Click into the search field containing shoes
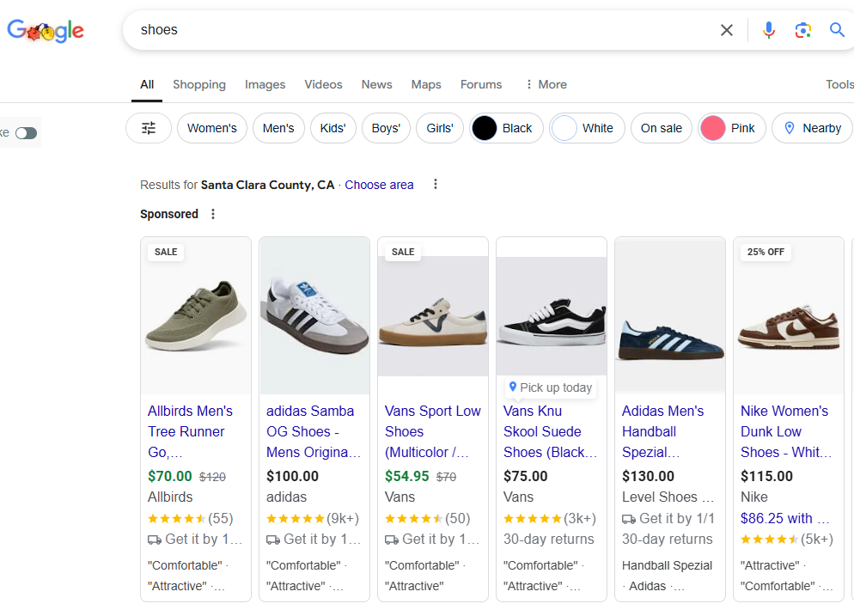 (424, 30)
